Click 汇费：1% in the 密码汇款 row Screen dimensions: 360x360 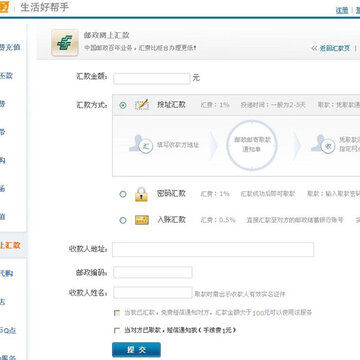pos(215,194)
